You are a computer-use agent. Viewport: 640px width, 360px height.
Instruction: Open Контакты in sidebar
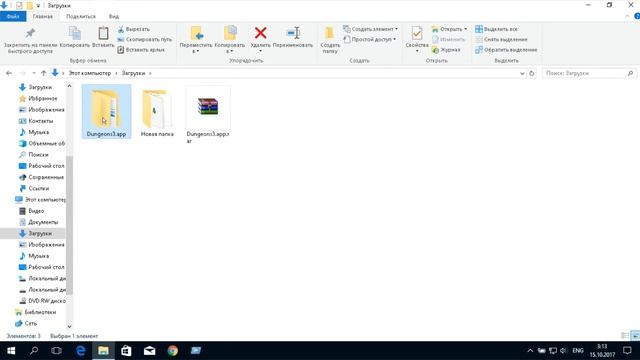coord(36,121)
